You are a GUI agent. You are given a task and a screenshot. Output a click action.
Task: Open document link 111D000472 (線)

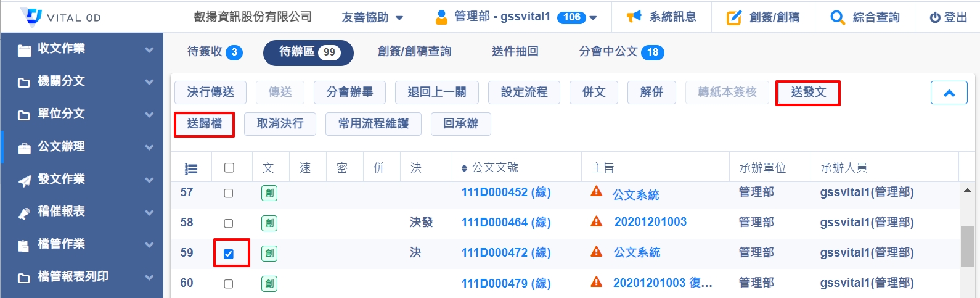pos(506,252)
